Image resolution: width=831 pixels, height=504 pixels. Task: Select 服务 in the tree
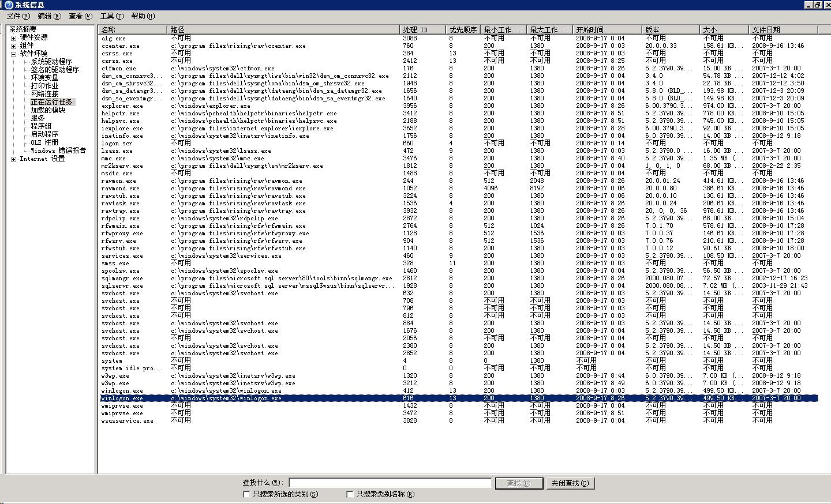click(x=38, y=118)
